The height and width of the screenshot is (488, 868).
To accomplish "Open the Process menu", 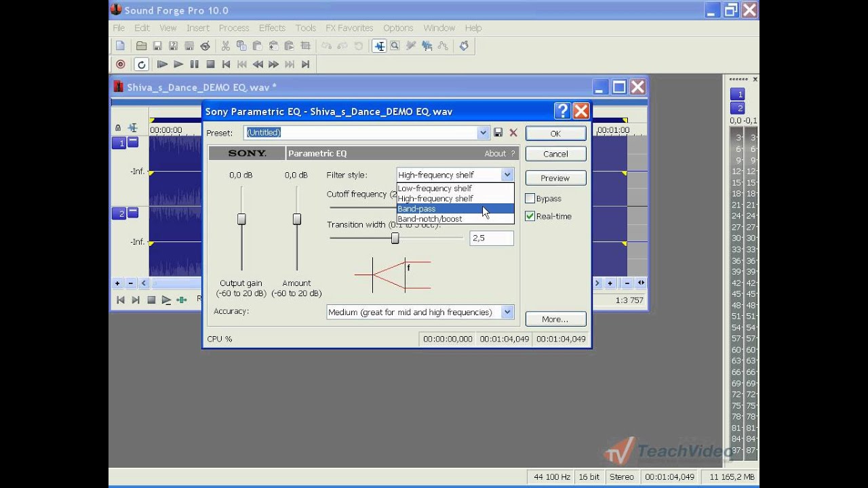I will (234, 28).
